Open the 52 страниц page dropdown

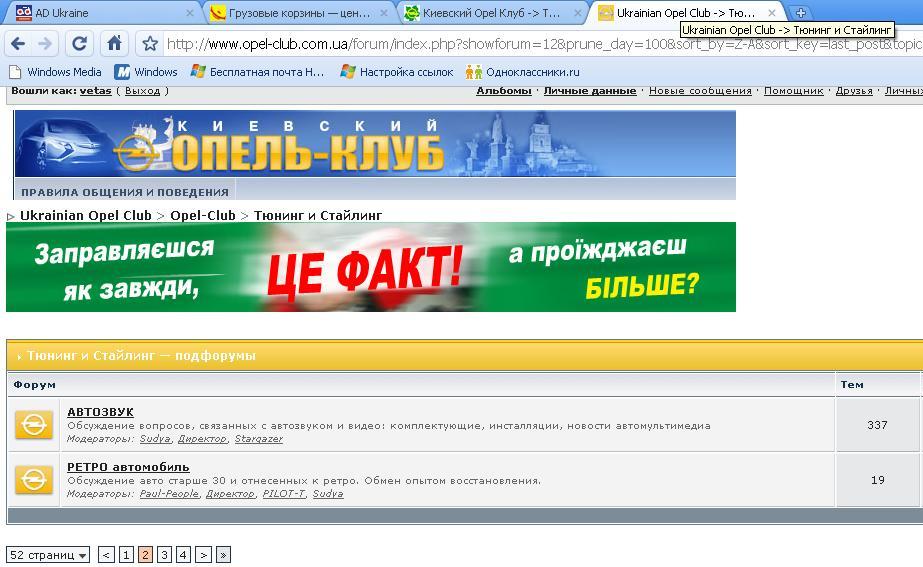48,555
